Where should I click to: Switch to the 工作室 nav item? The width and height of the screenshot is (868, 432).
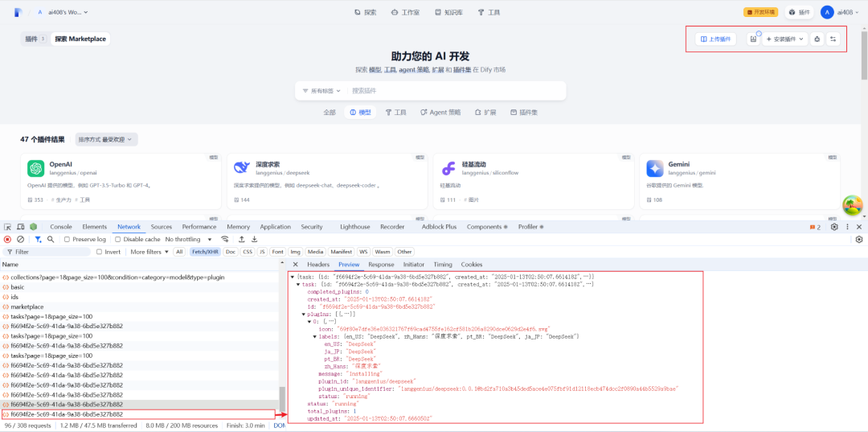[x=404, y=12]
